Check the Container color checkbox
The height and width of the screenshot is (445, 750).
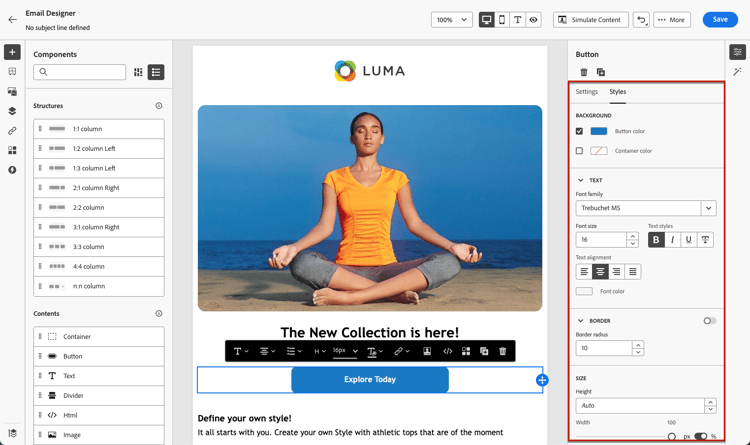point(579,151)
